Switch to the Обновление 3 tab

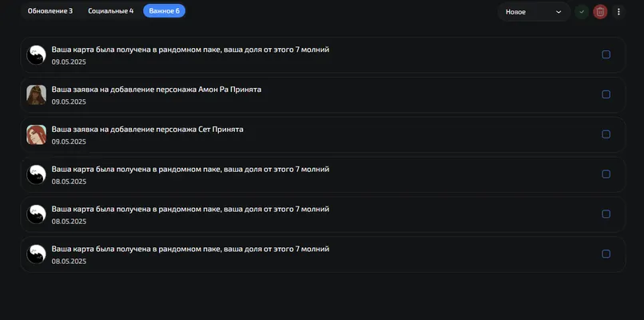click(50, 11)
